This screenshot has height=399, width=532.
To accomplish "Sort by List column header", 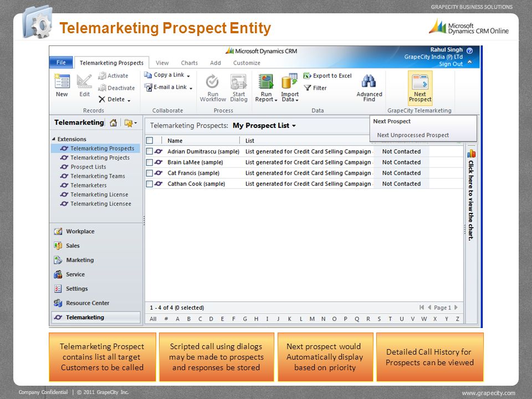I will [x=250, y=140].
